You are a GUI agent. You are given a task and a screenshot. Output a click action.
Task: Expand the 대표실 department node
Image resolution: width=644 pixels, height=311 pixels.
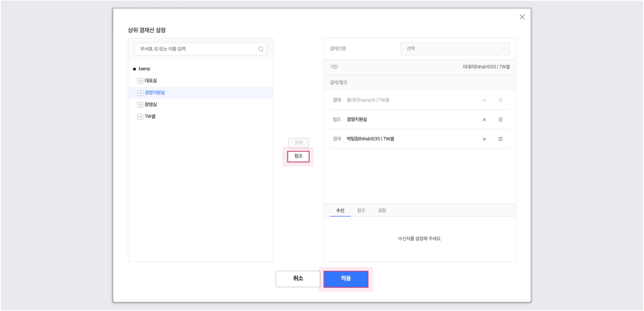coord(140,81)
